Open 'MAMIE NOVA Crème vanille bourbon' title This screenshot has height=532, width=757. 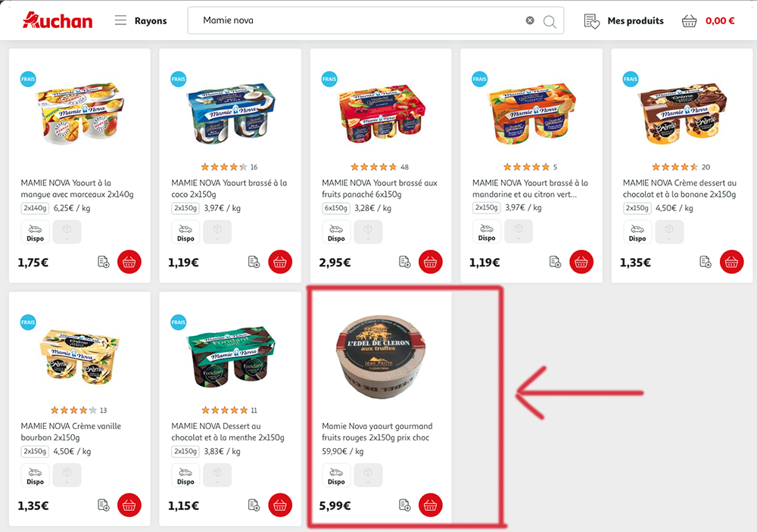71,431
